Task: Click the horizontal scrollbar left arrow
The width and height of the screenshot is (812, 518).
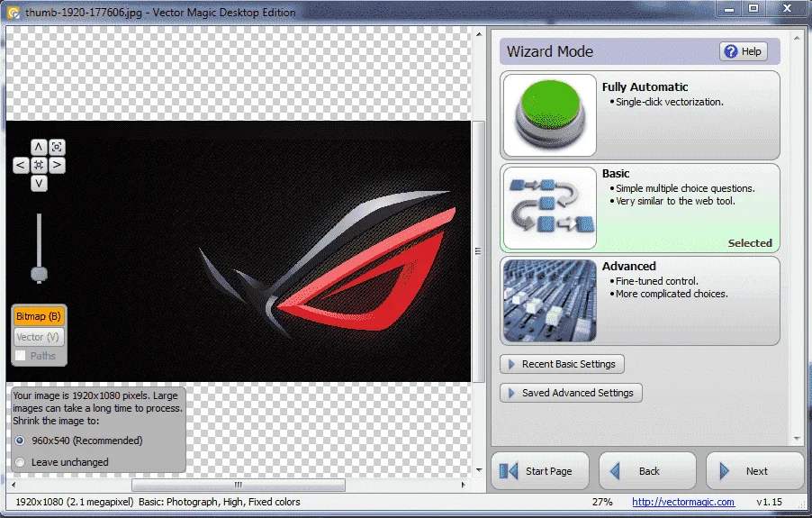Action: 13,485
